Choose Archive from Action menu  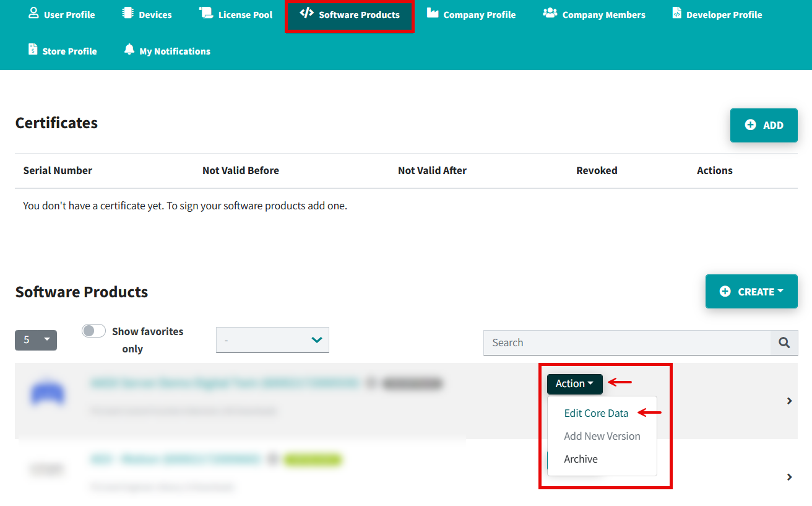tap(581, 459)
